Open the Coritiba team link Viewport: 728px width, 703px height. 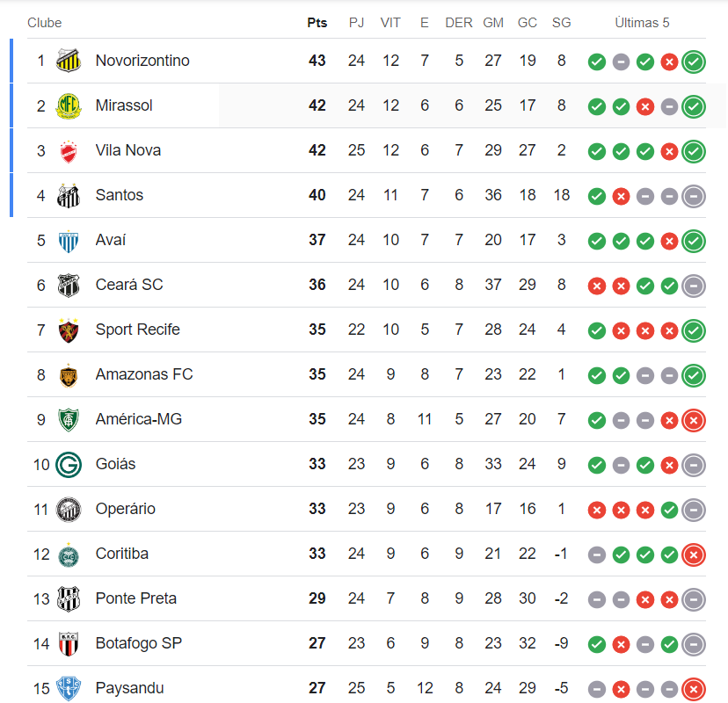tap(122, 554)
